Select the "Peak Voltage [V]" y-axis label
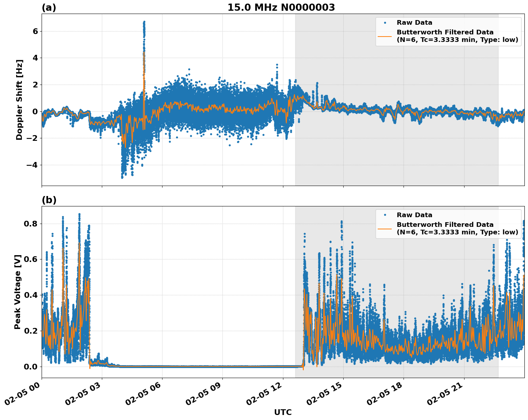Image resolution: width=528 pixels, height=420 pixels. click(x=18, y=292)
